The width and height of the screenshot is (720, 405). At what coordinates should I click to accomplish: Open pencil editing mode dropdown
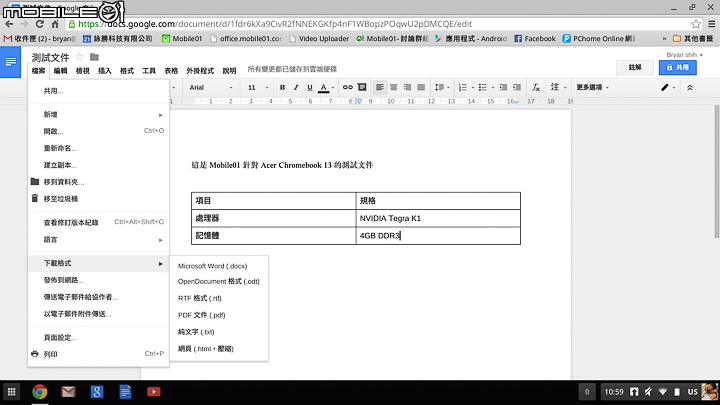pos(668,87)
